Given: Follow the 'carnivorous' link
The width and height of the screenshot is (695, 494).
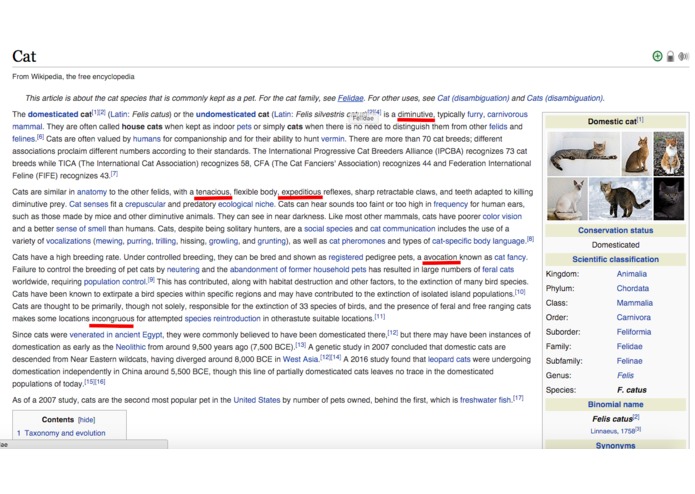Looking at the screenshot, I should coord(507,114).
